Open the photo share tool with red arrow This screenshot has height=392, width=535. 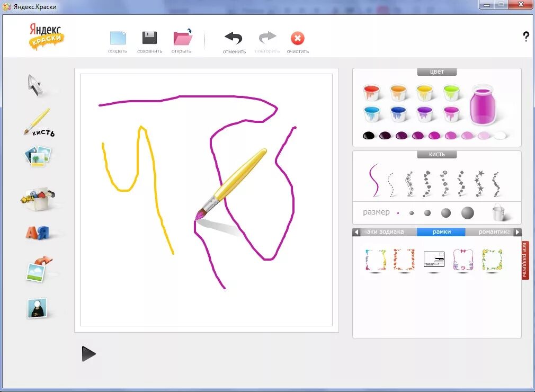(x=39, y=269)
